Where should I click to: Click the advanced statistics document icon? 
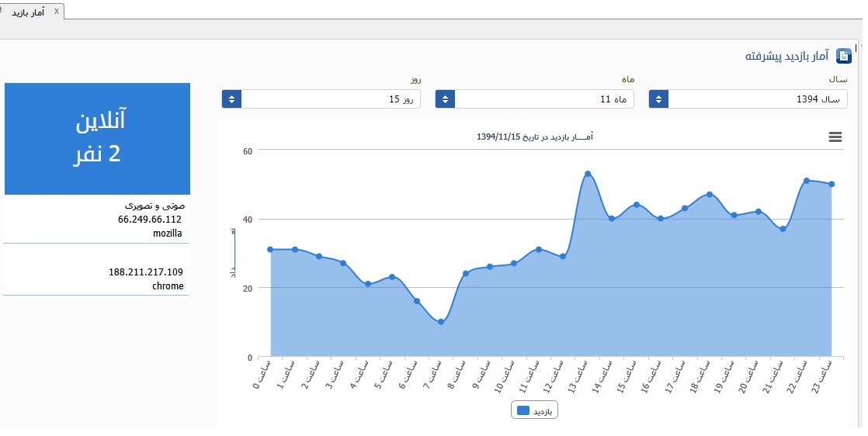click(x=844, y=56)
